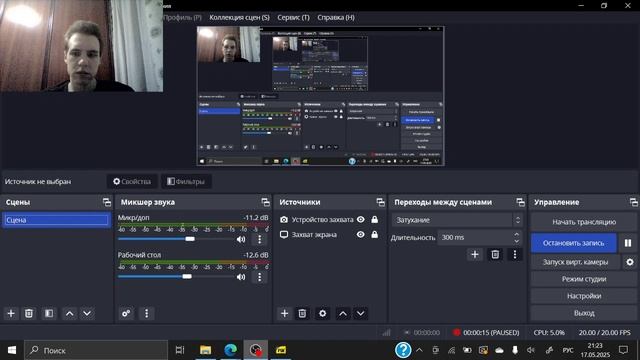Start the virtual camera (Запуск вирт. камеры)
The height and width of the screenshot is (360, 640).
(x=575, y=262)
